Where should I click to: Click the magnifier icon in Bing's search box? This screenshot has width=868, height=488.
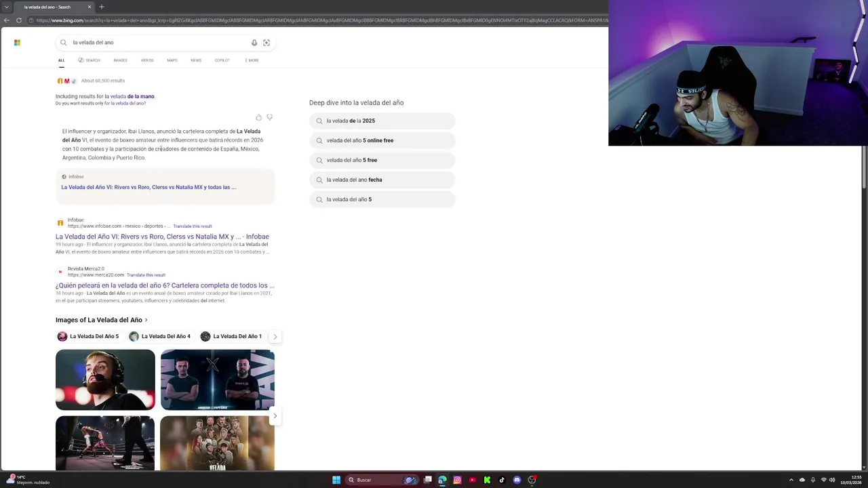pyautogui.click(x=64, y=43)
